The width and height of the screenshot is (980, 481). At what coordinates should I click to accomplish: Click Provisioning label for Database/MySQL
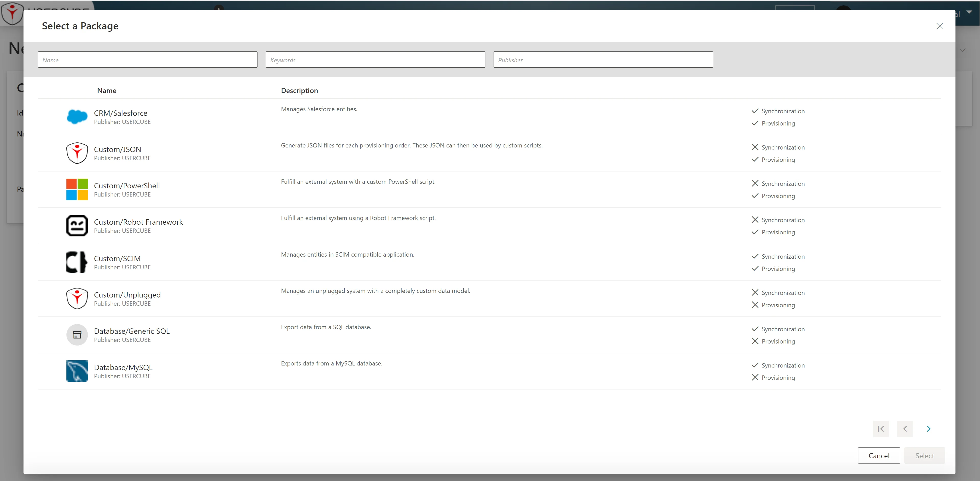(778, 377)
